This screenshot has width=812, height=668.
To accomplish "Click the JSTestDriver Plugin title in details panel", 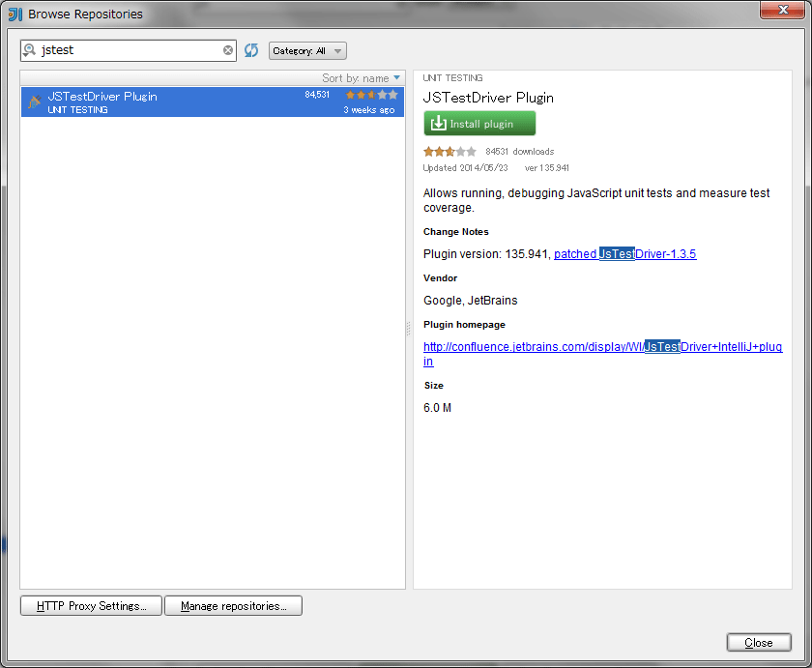I will coord(488,98).
